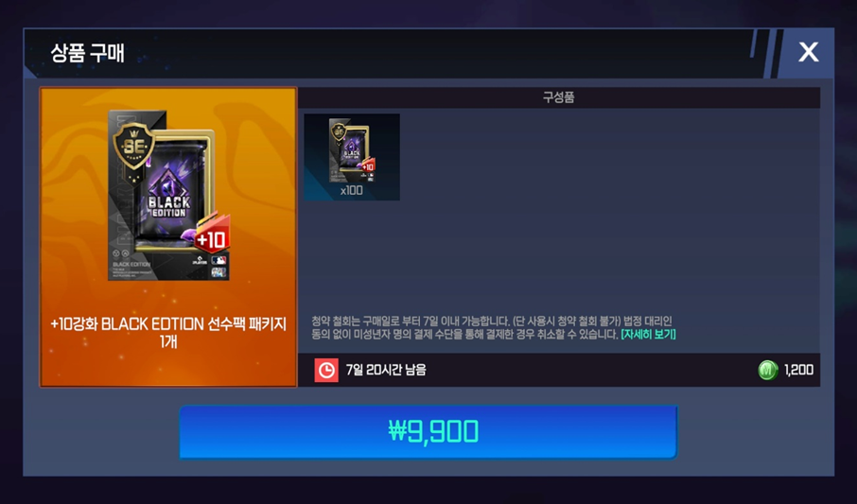Buy the package for ₩9,900

pos(428,431)
